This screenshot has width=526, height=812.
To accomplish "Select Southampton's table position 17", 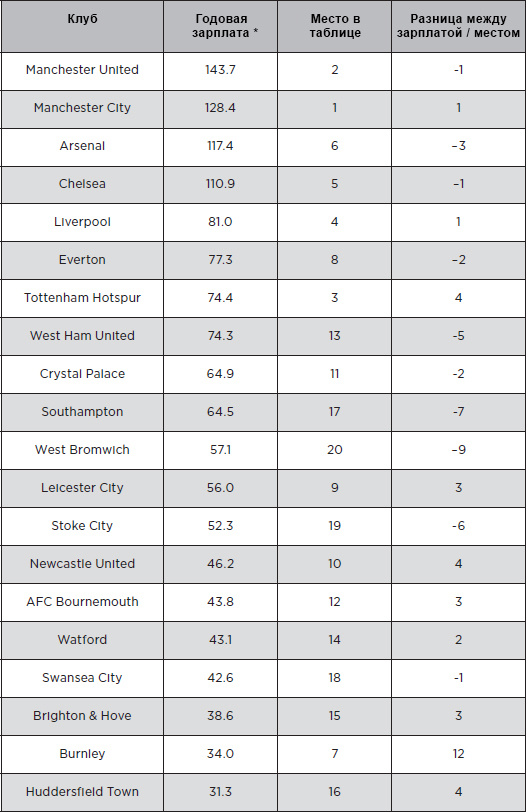I will click(x=334, y=412).
